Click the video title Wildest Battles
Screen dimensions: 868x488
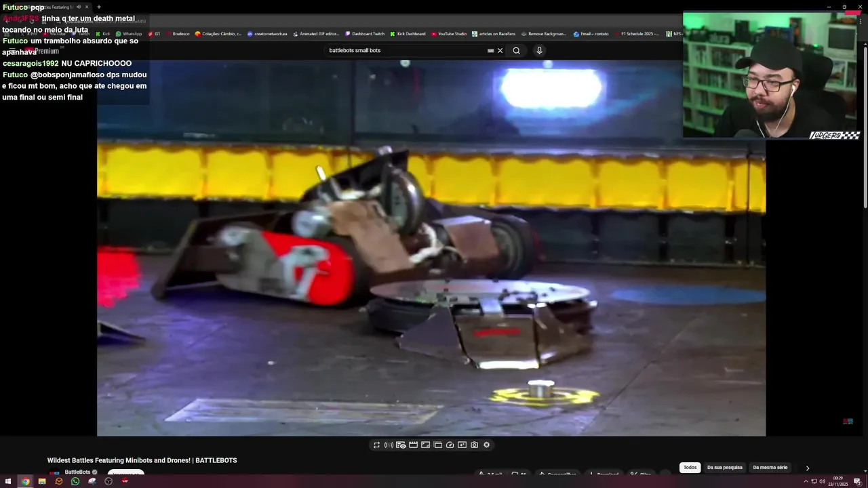[142, 460]
